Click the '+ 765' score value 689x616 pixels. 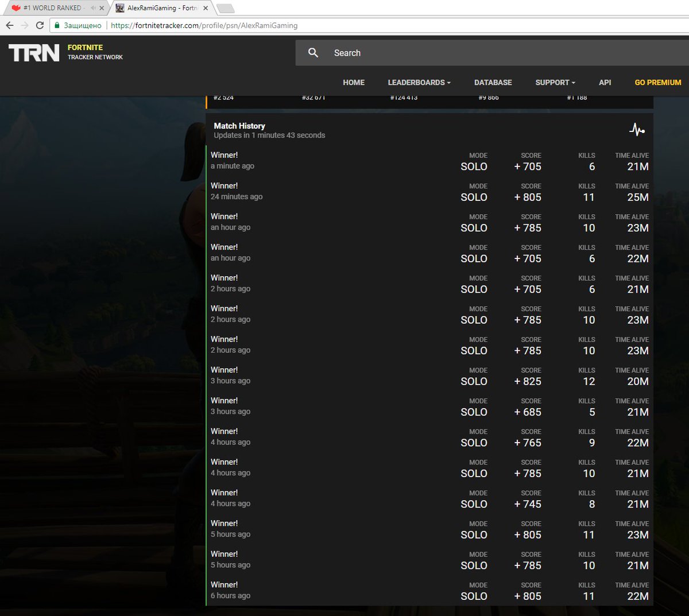pos(528,443)
